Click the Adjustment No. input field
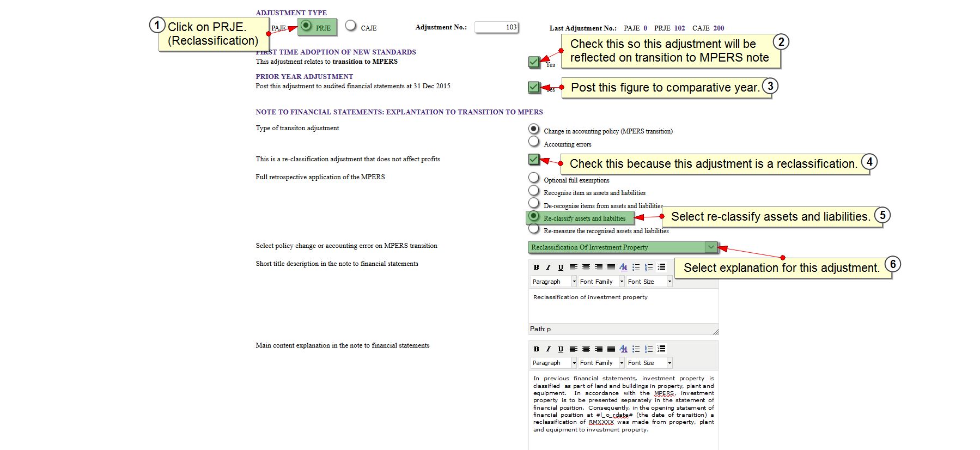The width and height of the screenshot is (980, 450). coord(496,27)
